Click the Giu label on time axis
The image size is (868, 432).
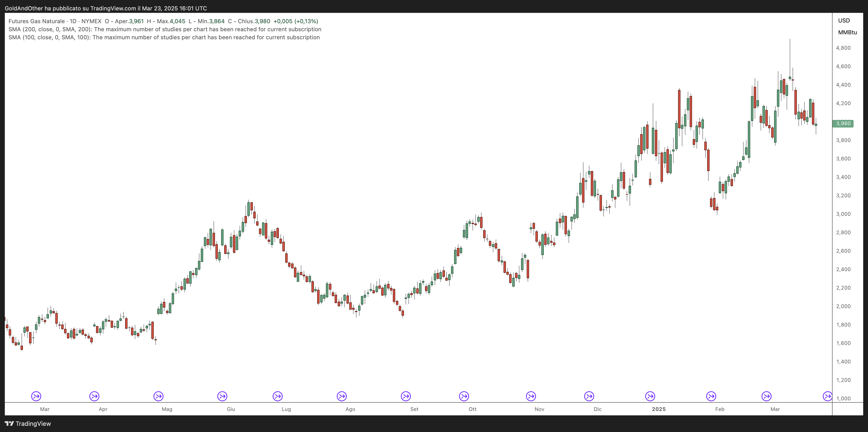coord(231,409)
